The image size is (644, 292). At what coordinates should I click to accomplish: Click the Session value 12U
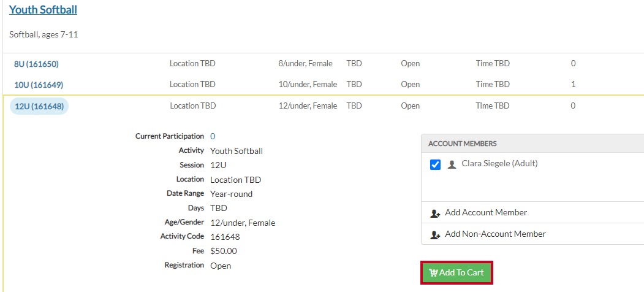[218, 165]
